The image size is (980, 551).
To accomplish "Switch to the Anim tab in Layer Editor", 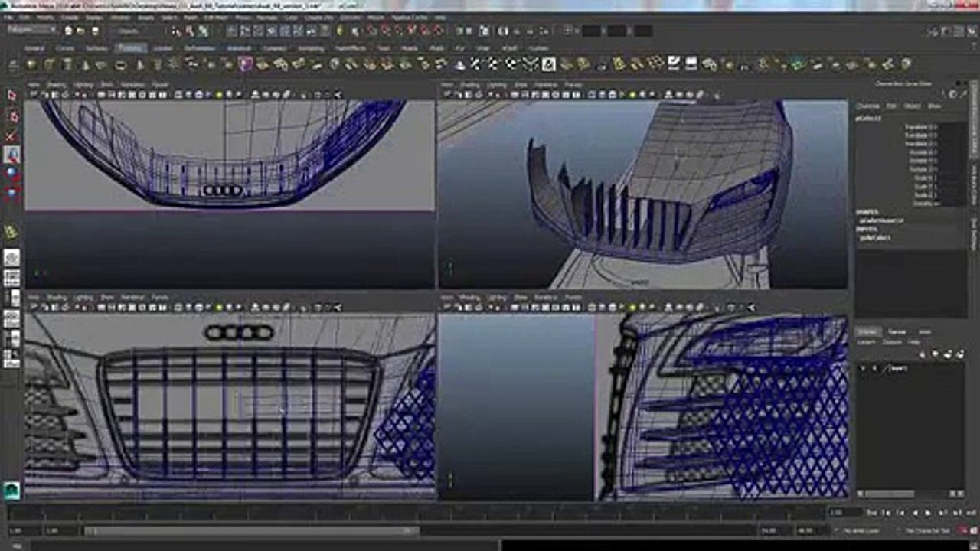I will [x=925, y=331].
